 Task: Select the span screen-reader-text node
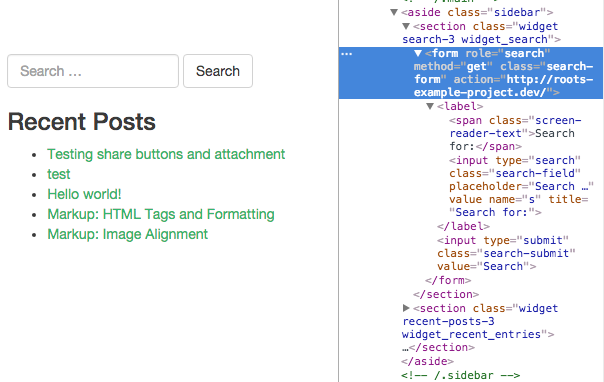click(x=515, y=133)
